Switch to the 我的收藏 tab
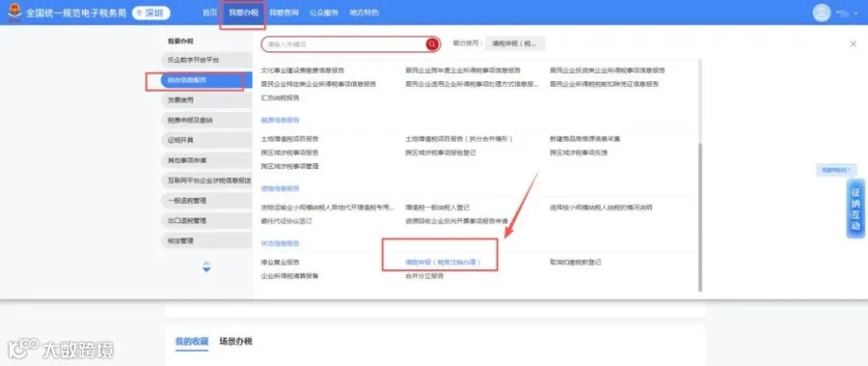The height and width of the screenshot is (366, 868). [x=192, y=341]
